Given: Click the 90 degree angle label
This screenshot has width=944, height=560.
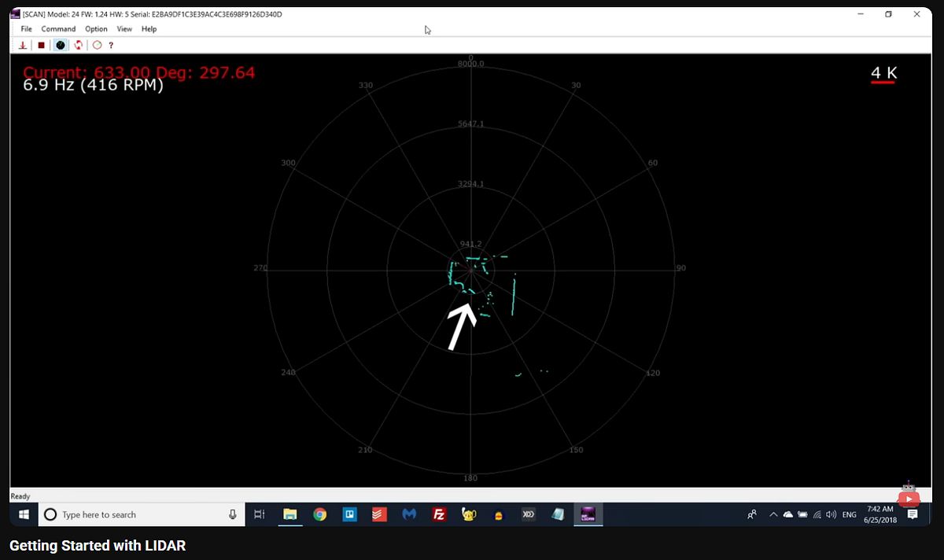Looking at the screenshot, I should click(x=681, y=268).
